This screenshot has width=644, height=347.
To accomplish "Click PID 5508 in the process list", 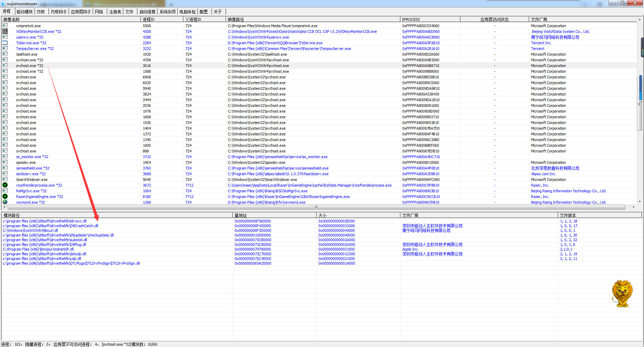I will (147, 26).
